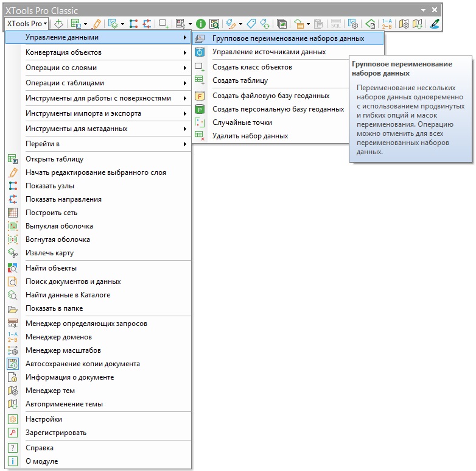Image resolution: width=476 pixels, height=471 pixels.
Task: Click the icon beside Найти объекты
Action: coord(13,267)
